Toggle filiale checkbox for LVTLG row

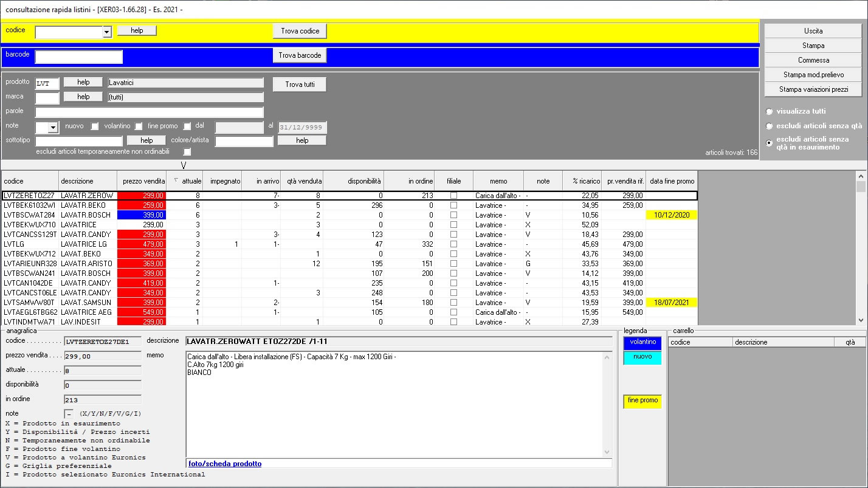pyautogui.click(x=453, y=244)
